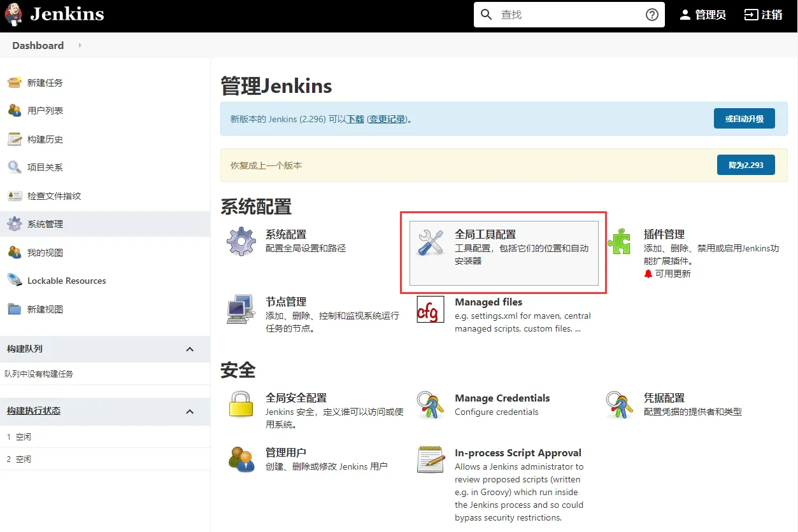
Task: Click the Managed files cfg icon
Action: pos(431,309)
